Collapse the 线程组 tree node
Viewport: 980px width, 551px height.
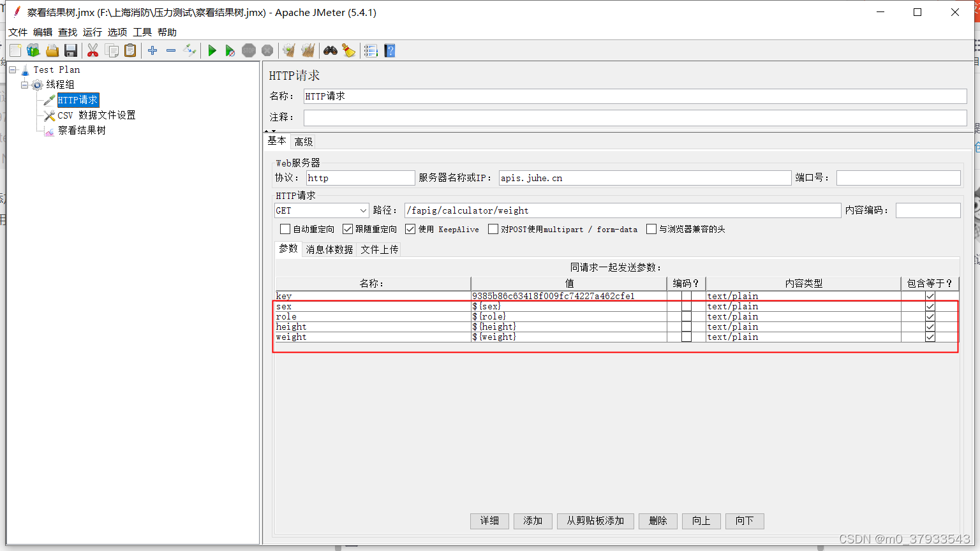pyautogui.click(x=24, y=85)
